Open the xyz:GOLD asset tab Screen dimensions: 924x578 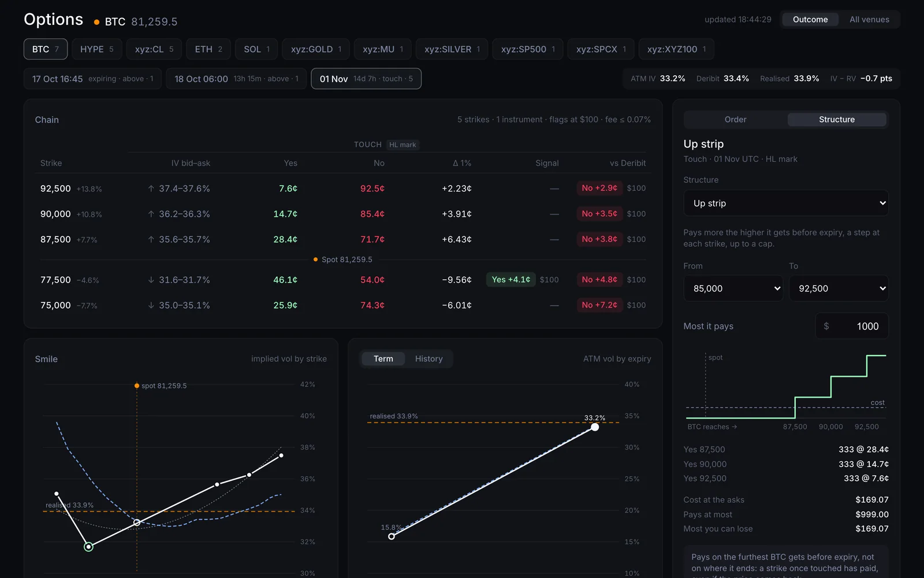click(316, 49)
